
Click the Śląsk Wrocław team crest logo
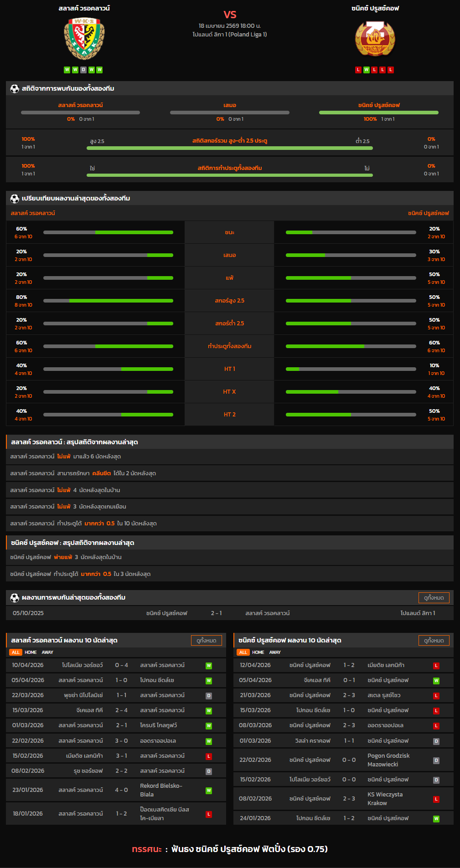84,39
